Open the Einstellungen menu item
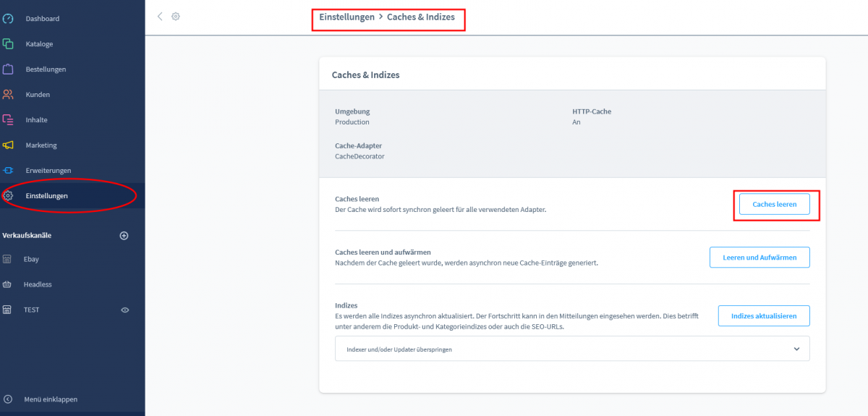The image size is (868, 416). point(46,196)
